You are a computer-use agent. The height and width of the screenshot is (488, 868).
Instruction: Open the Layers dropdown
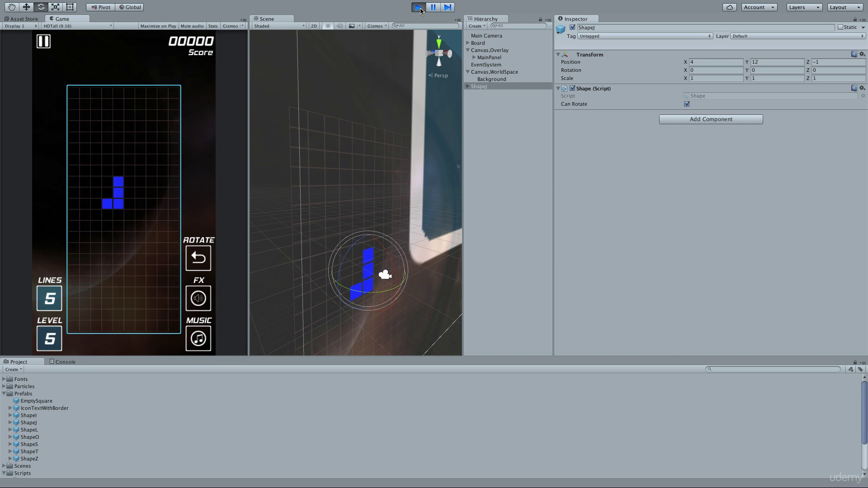coord(804,7)
